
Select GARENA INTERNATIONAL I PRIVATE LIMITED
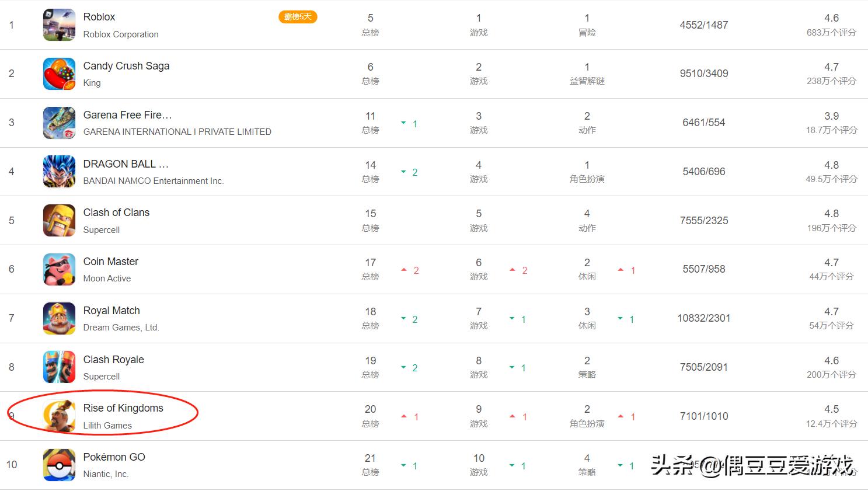177,132
